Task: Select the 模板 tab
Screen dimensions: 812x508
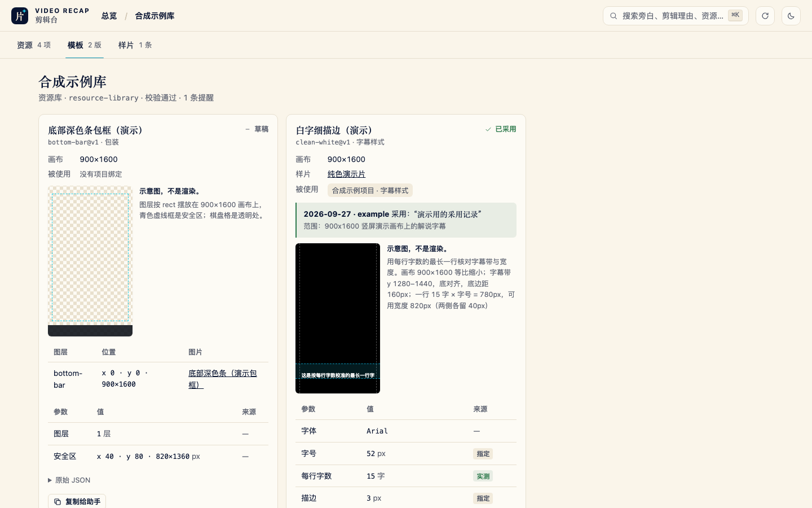Action: click(x=85, y=45)
